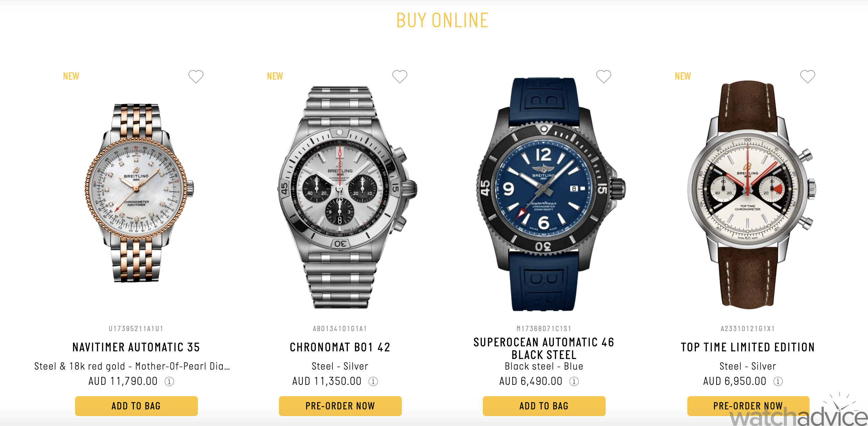Click Top Time Limited Edition product name
The height and width of the screenshot is (426, 868).
coord(748,347)
